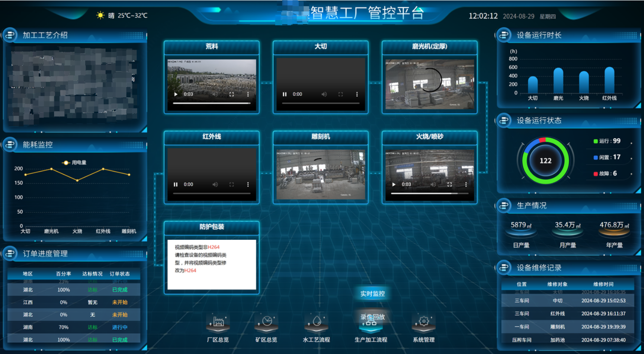Open more options on the 荒料 video

click(248, 94)
